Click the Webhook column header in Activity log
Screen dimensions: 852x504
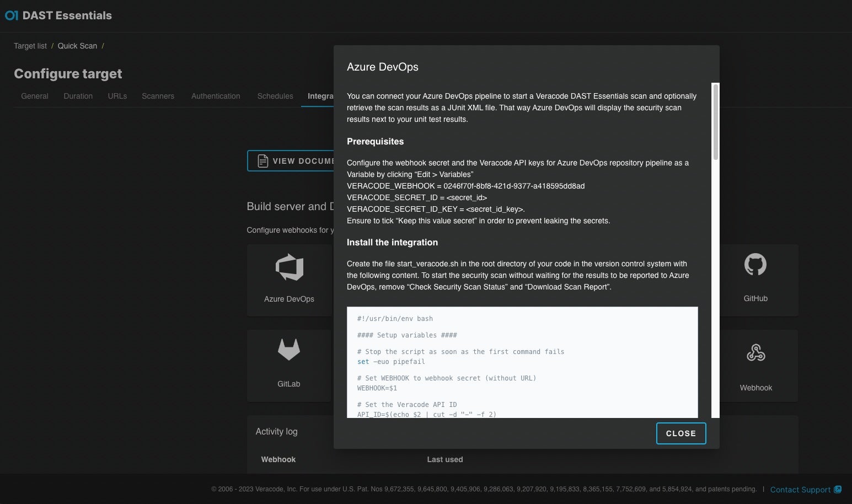pos(278,459)
